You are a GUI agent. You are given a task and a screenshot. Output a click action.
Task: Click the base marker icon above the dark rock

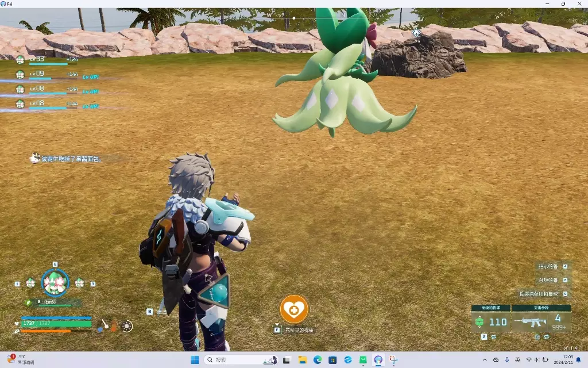coord(416,33)
